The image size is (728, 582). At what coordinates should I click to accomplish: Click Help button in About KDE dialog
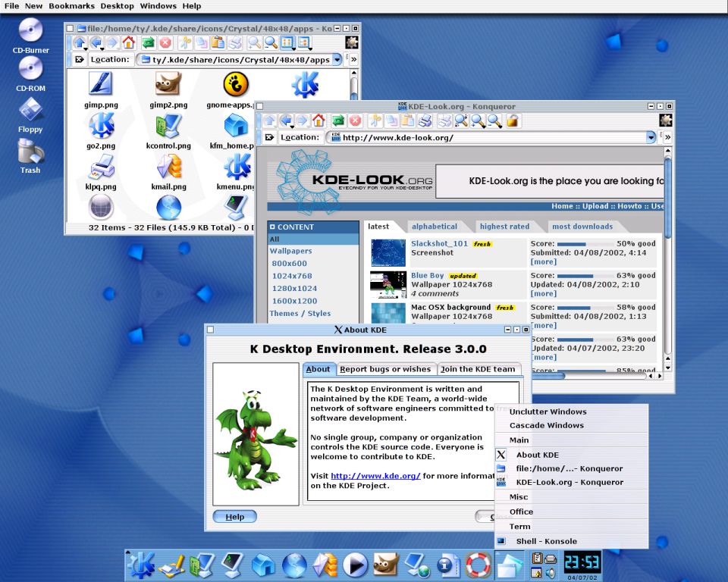[234, 517]
